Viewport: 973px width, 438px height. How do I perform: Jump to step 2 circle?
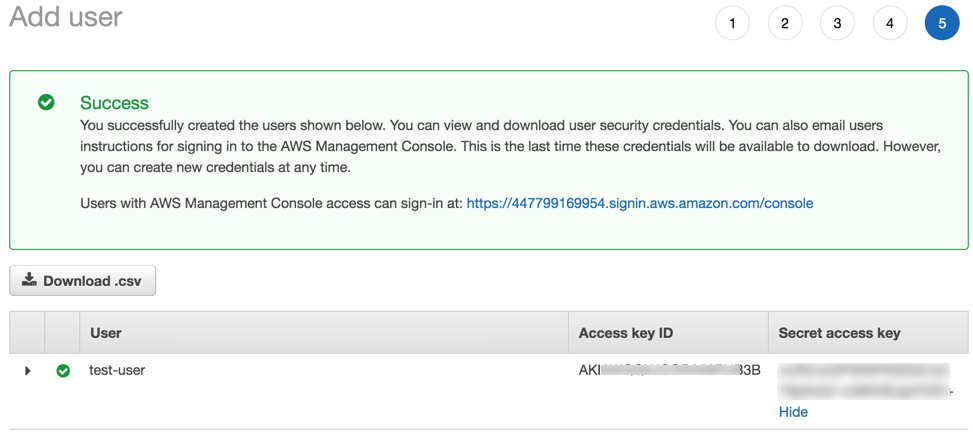point(785,23)
